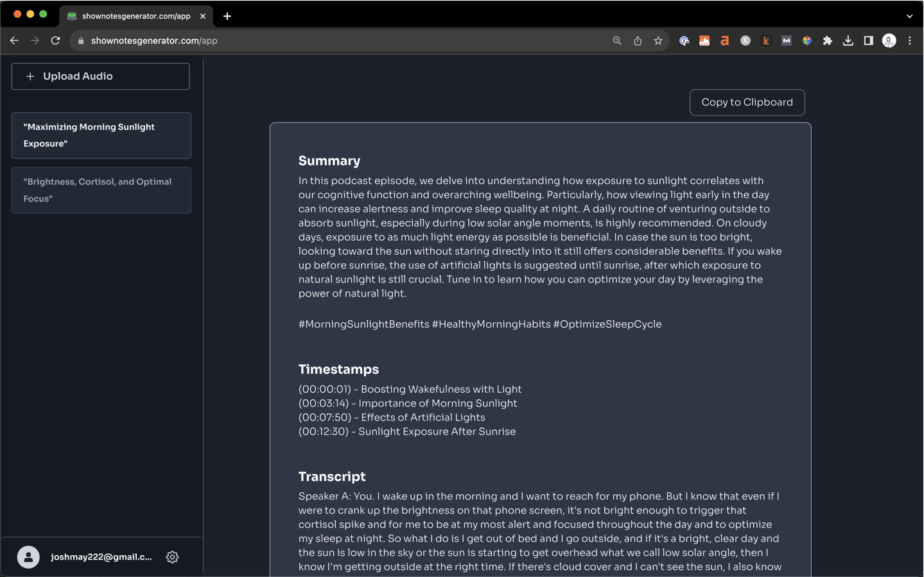The width and height of the screenshot is (924, 577).
Task: Click the orange lowercase k extension icon
Action: 766,40
